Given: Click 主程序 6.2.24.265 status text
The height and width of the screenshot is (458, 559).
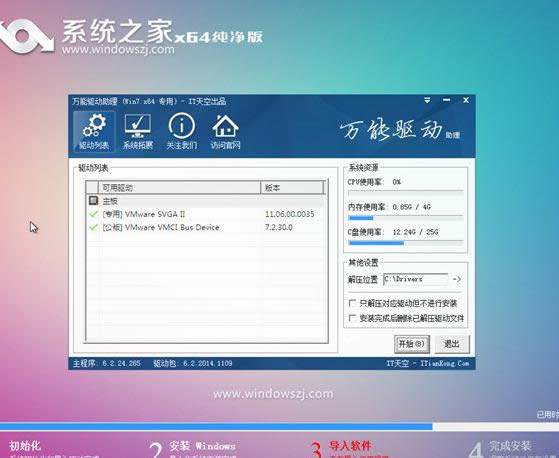Looking at the screenshot, I should pos(107,363).
